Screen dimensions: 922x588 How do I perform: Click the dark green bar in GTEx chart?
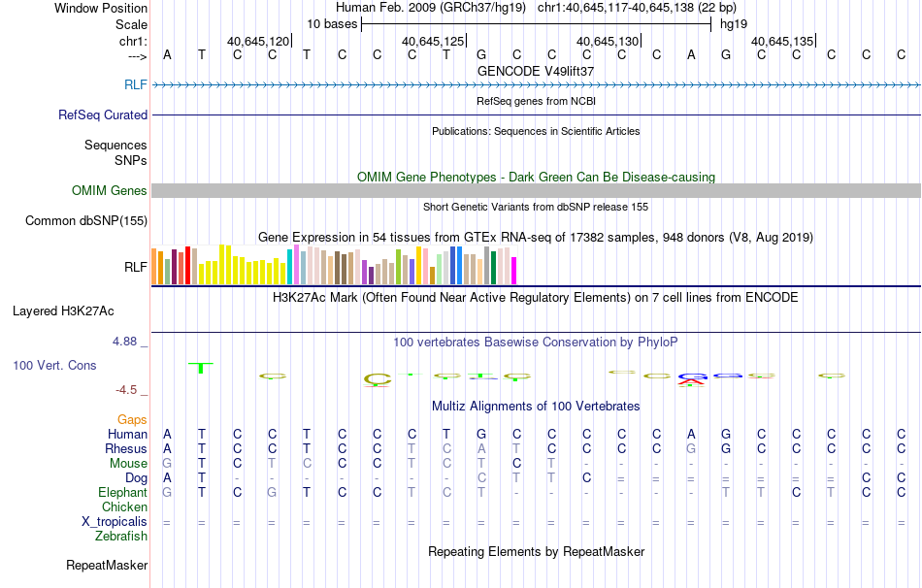click(493, 268)
